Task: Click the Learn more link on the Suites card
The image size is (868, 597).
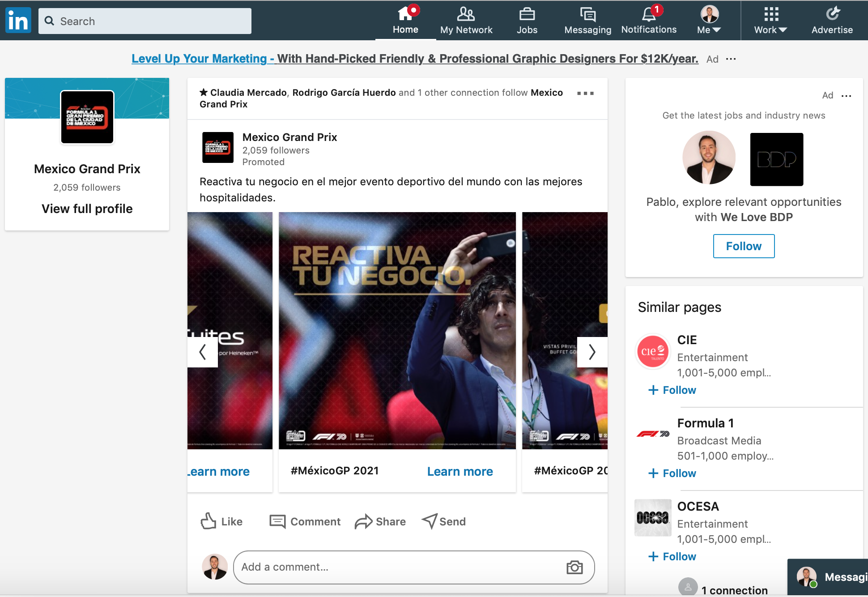Action: pos(219,472)
